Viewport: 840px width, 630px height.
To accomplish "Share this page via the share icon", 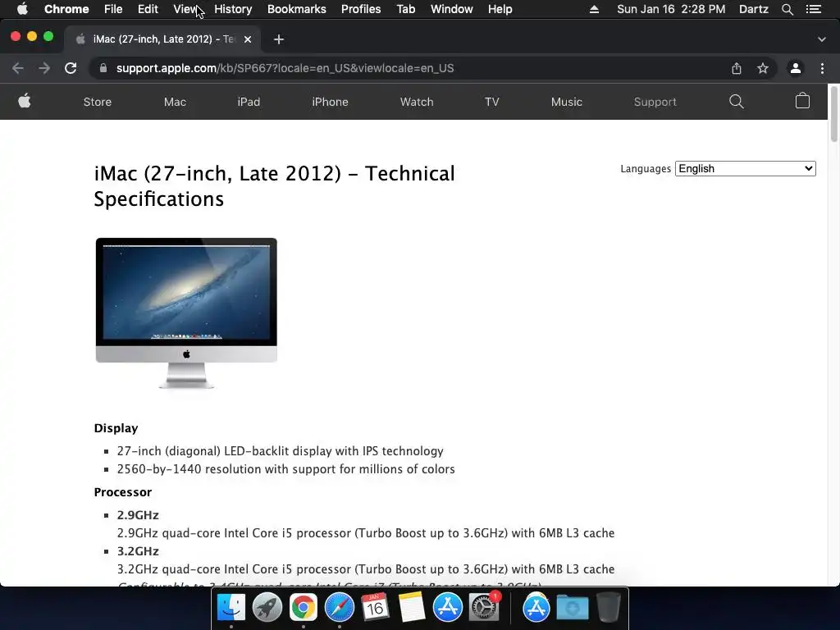I will pyautogui.click(x=737, y=68).
